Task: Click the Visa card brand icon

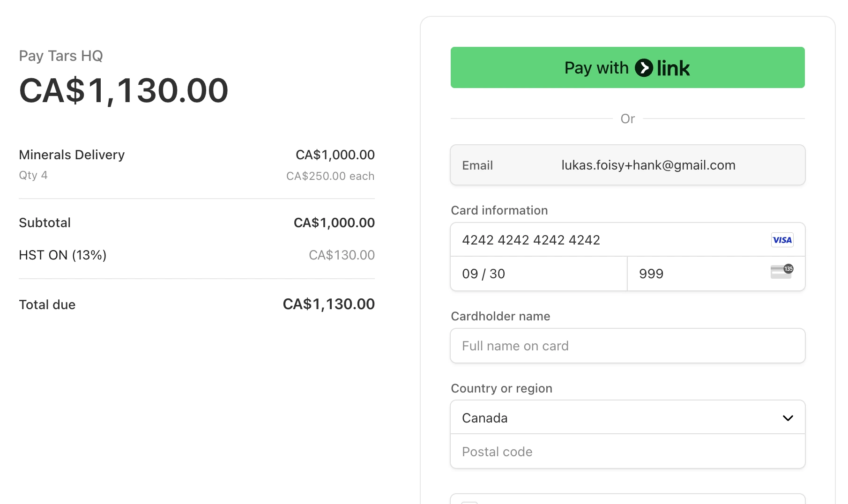Action: 782,240
